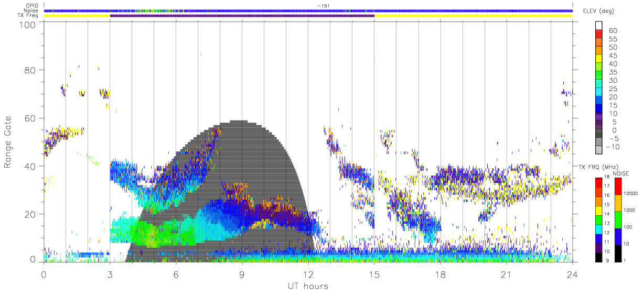The height and width of the screenshot is (297, 644).
Task: Pick the yellow 40-45 degree elevation swatch
Action: coord(599,59)
